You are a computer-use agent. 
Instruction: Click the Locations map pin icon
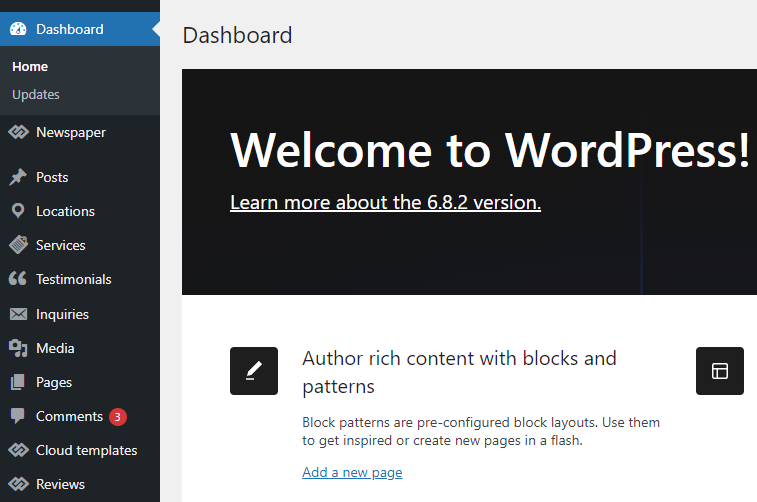coord(18,211)
